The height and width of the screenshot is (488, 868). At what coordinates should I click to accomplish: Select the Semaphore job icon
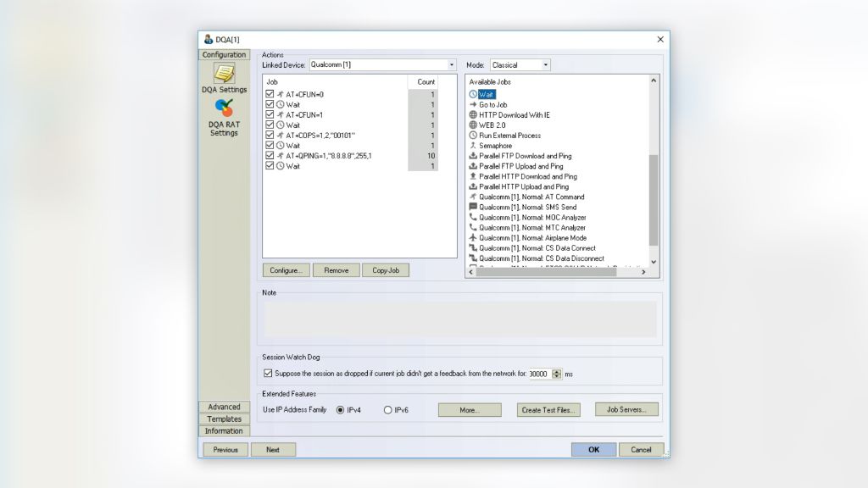click(x=473, y=146)
